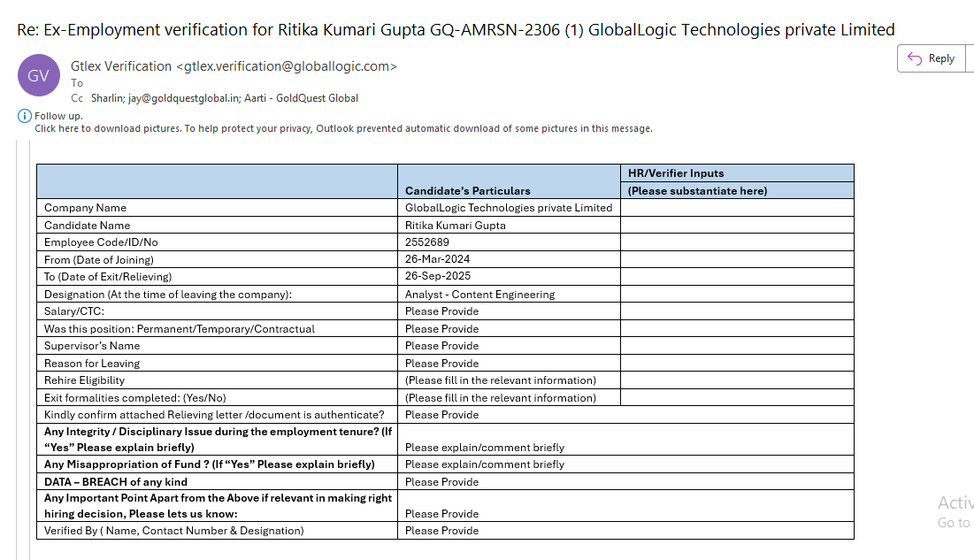Click the '(Please substantiate here)' header
This screenshot has height=560, width=974.
(x=698, y=191)
